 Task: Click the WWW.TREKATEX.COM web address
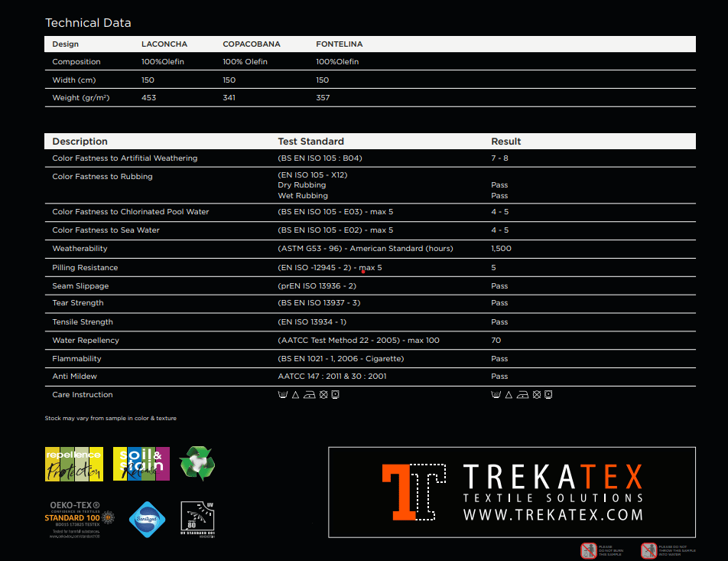tap(553, 514)
